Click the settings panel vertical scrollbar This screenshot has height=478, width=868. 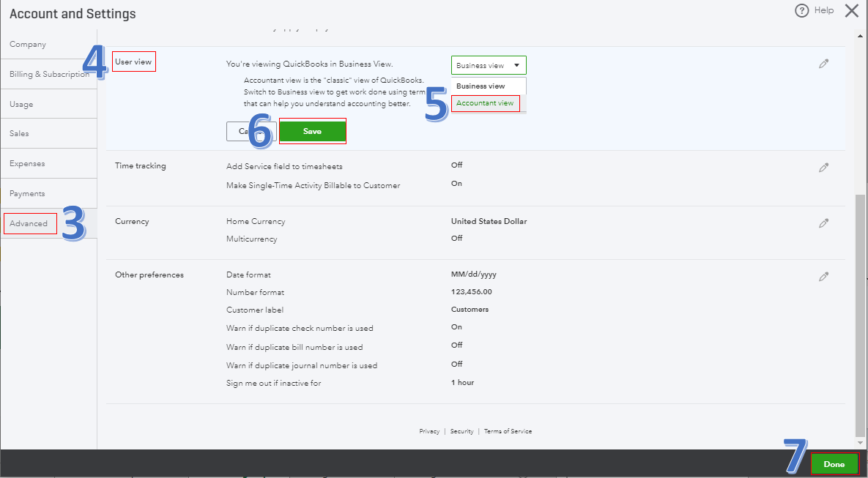click(859, 315)
